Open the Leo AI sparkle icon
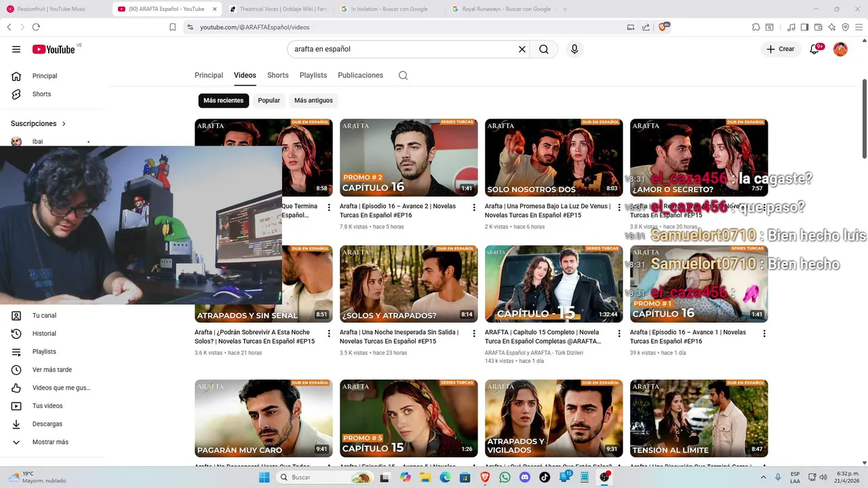This screenshot has width=868, height=488. pos(831,27)
